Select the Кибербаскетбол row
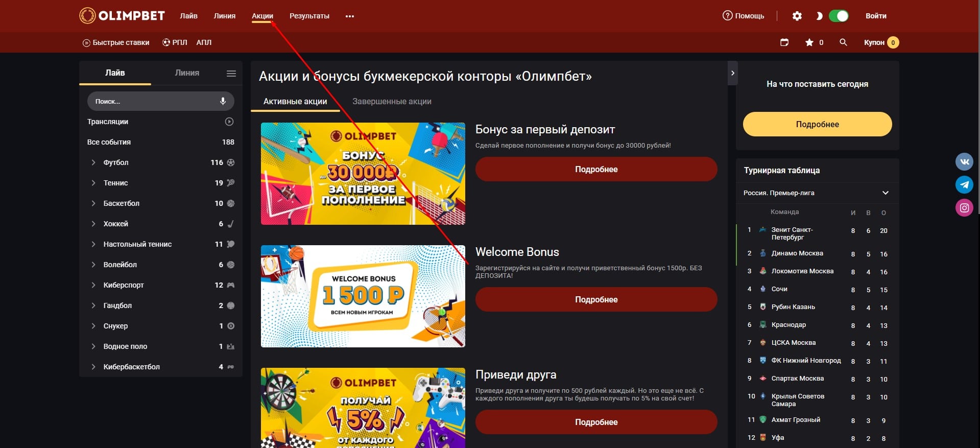Screen dimensions: 980x448 (x=161, y=367)
